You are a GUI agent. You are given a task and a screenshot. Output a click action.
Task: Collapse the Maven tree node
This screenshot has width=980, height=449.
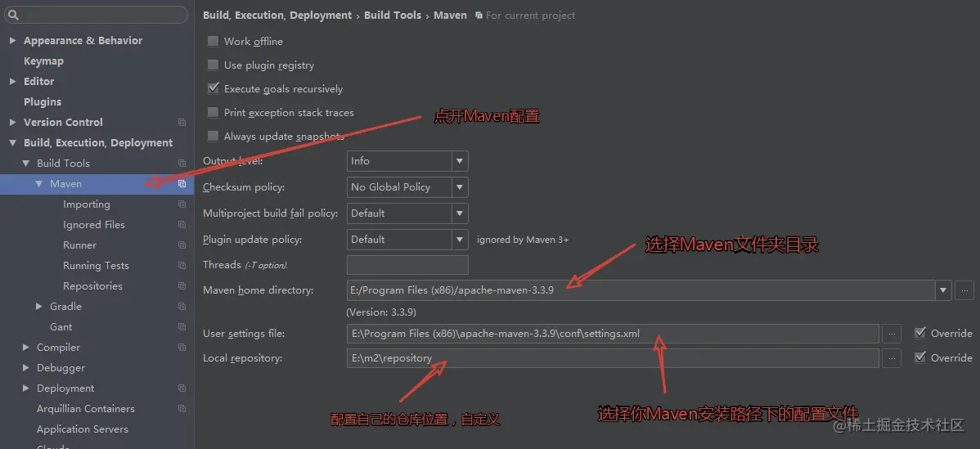coord(38,183)
